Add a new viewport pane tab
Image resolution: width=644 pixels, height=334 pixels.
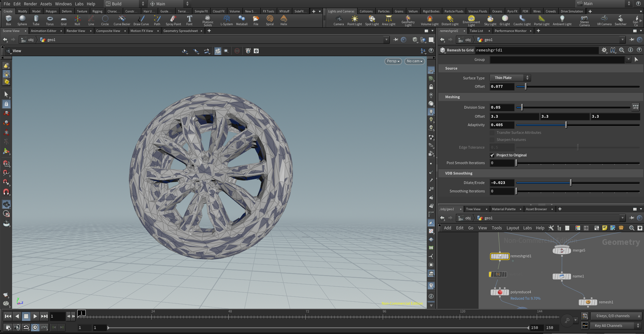209,31
